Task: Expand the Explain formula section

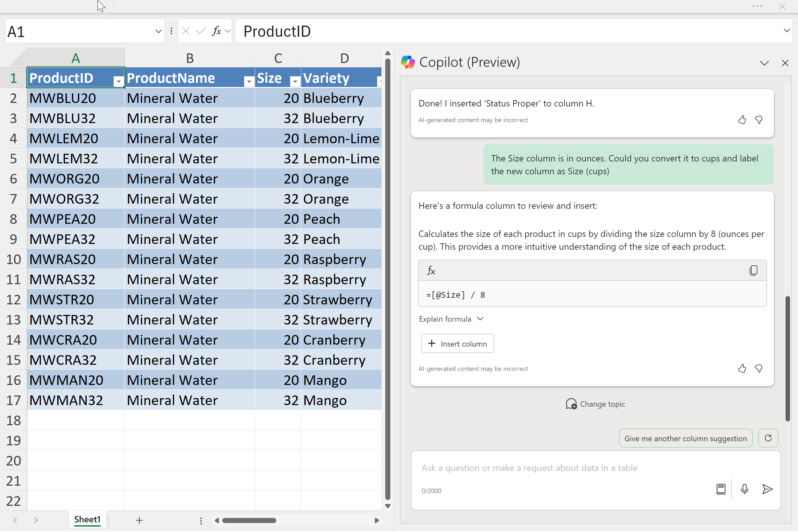Action: [x=451, y=319]
